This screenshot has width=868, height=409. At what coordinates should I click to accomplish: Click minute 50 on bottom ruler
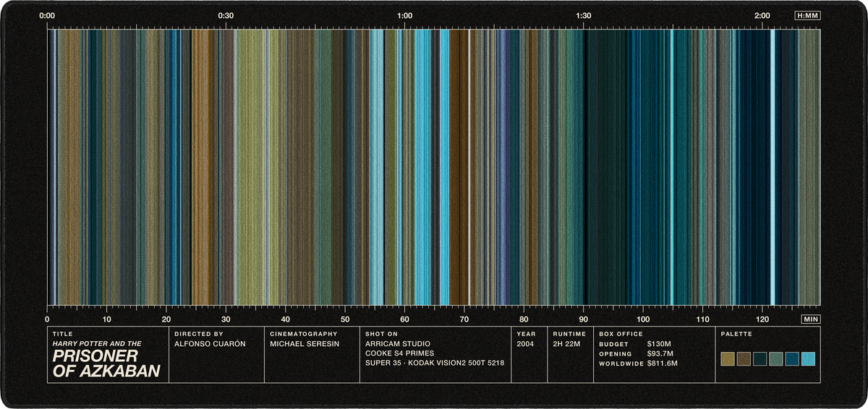pyautogui.click(x=345, y=319)
